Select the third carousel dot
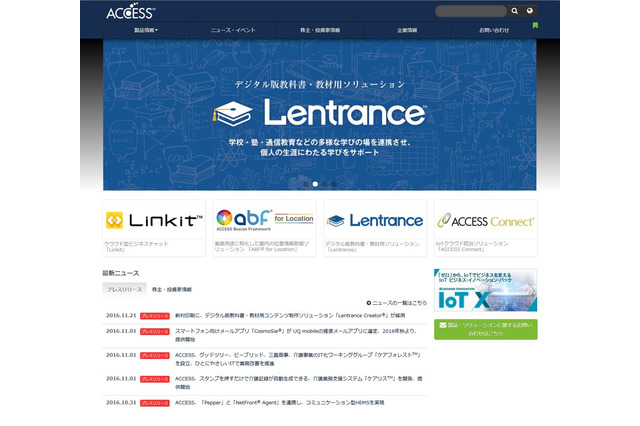640x426 pixels. [x=324, y=184]
